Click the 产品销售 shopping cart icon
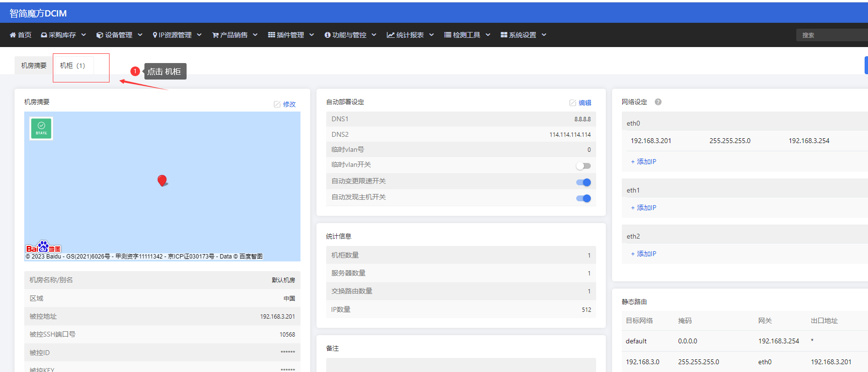Viewport: 868px width, 372px height. [x=215, y=35]
